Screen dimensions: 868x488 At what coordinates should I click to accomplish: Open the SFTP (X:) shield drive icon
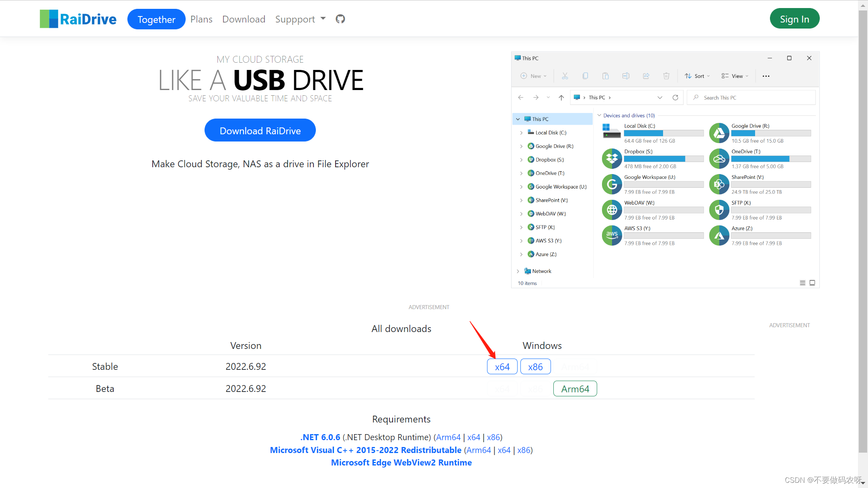click(719, 209)
